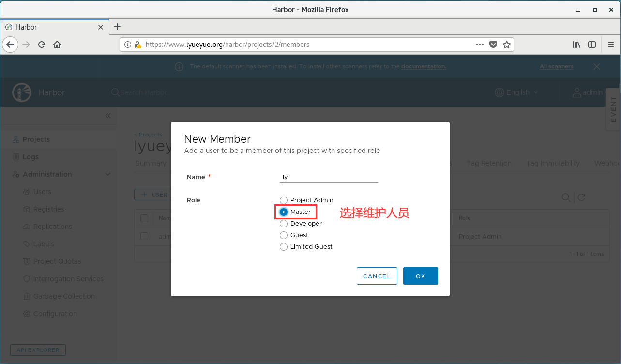Open Interrogation Services in the sidebar
Screen dimensions: 621x364
(68, 279)
